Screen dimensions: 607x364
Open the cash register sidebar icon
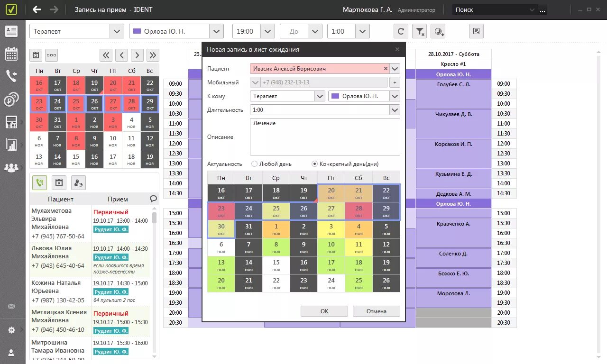[x=11, y=122]
